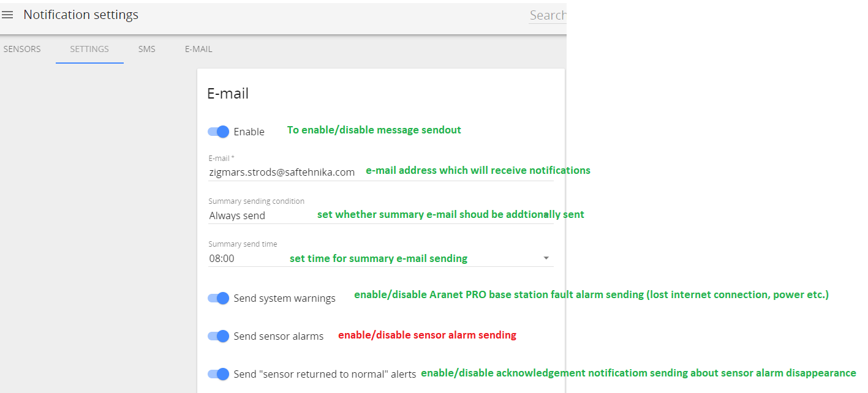Toggle the Send sensor alarms switch
Image resolution: width=868 pixels, height=393 pixels.
coord(218,336)
